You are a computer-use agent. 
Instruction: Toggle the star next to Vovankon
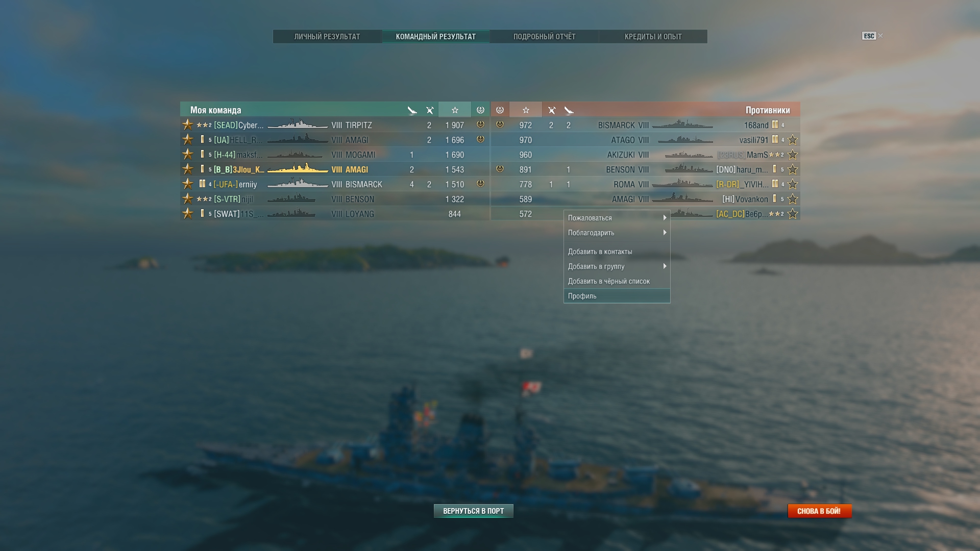coord(793,199)
